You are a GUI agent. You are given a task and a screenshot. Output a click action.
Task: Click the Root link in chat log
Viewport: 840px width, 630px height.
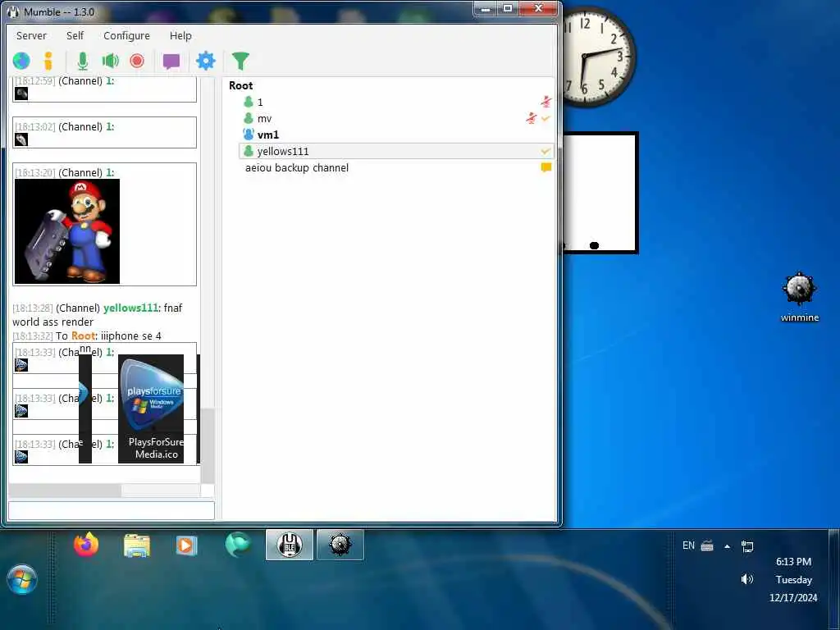coord(83,336)
